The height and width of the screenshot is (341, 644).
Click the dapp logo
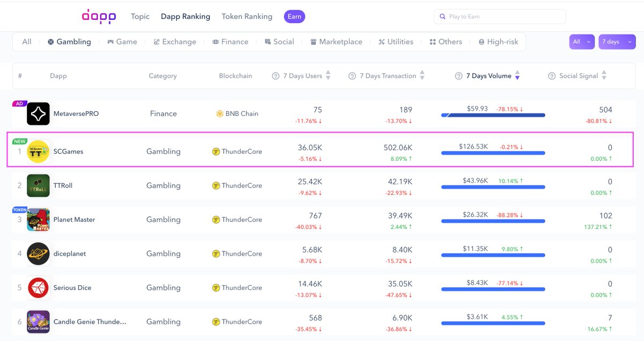[99, 17]
